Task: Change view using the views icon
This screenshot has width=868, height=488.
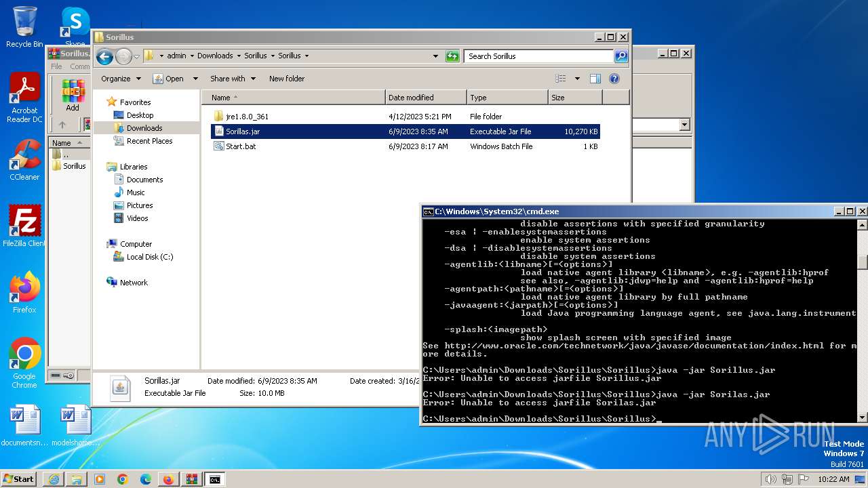Action: pos(561,79)
